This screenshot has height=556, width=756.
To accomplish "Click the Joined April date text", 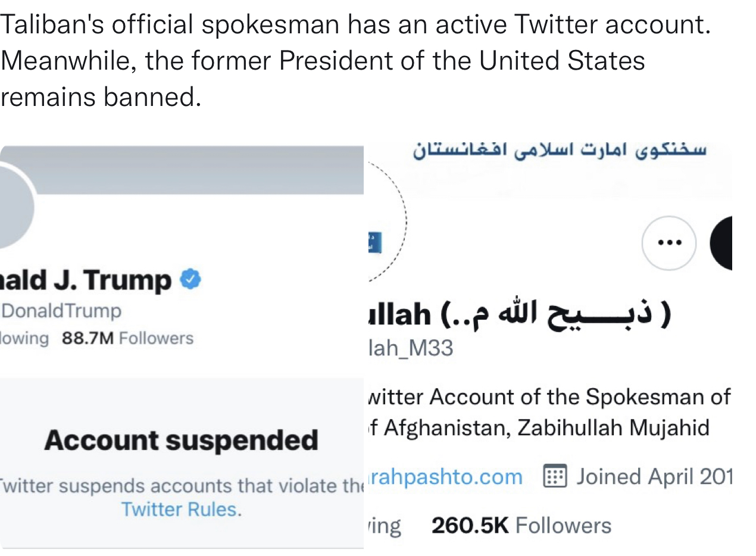I will coord(654,477).
